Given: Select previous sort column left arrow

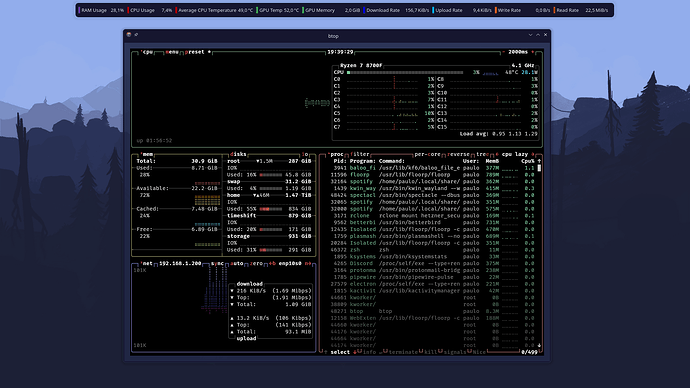Looking at the screenshot, I should click(497, 154).
